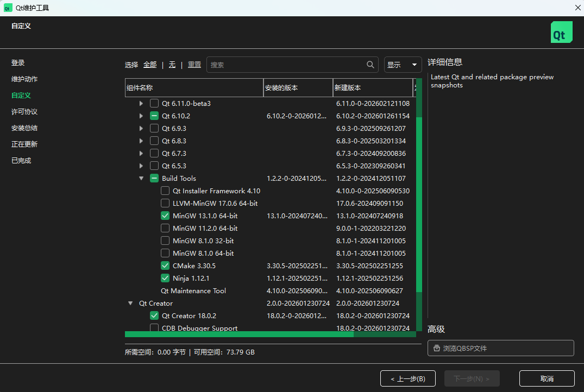Toggle the Qt 6.10.2 checkbox
Image resolution: width=584 pixels, height=392 pixels.
coord(154,116)
